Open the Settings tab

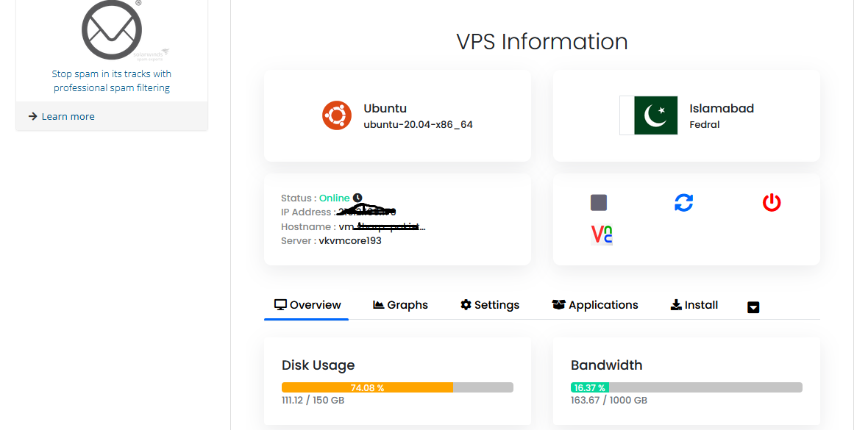click(490, 305)
